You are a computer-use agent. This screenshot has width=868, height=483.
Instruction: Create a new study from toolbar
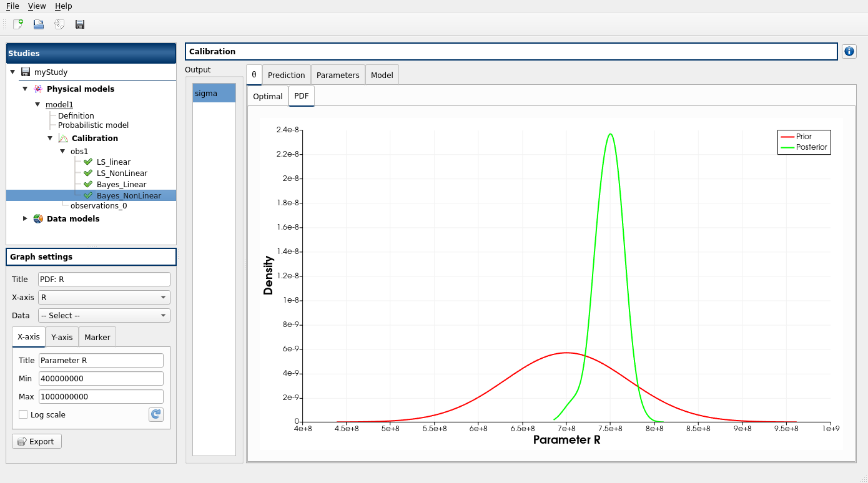click(x=18, y=24)
